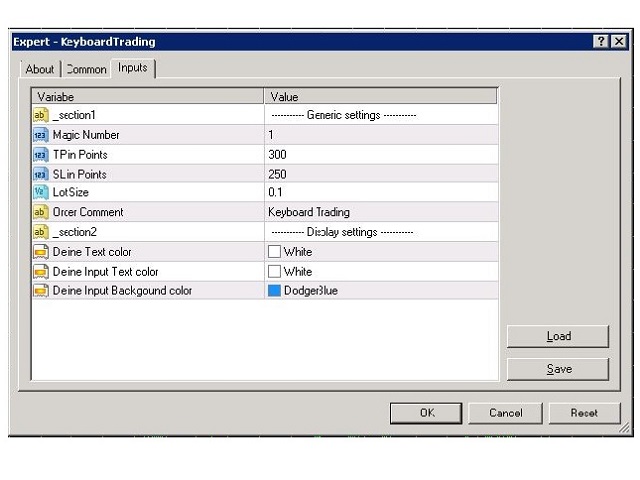Click the white swatch for Define Input Text color
This screenshot has width=640, height=480.
(x=274, y=271)
